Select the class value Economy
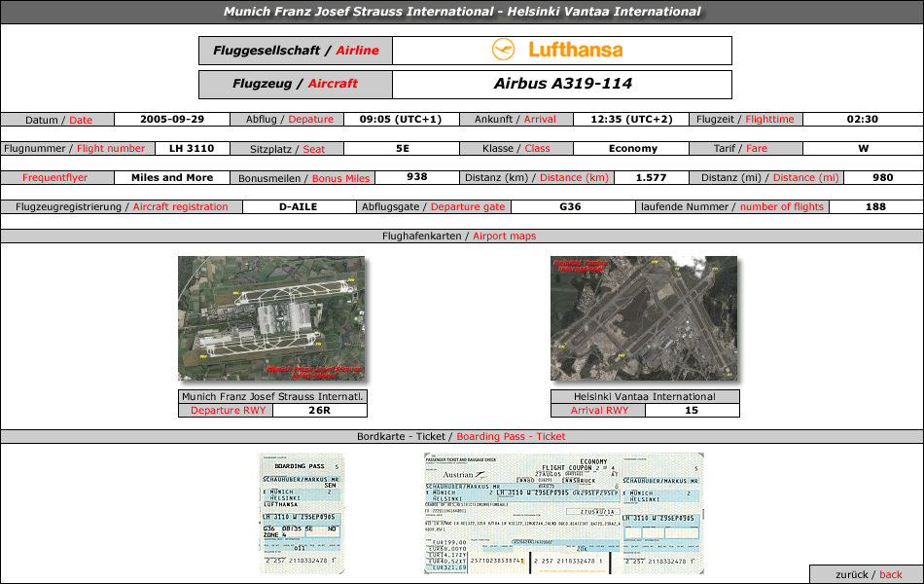924x584 pixels. click(633, 149)
